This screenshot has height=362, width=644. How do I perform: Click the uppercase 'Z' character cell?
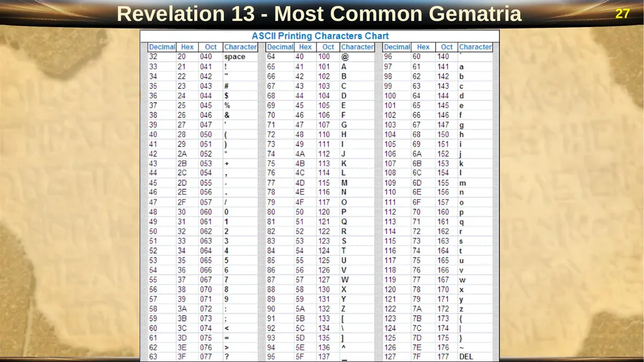(x=343, y=308)
